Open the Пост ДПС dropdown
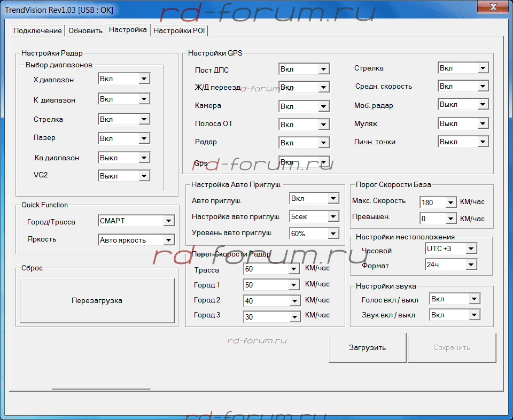Screen dimensions: 513x420 coord(304,69)
